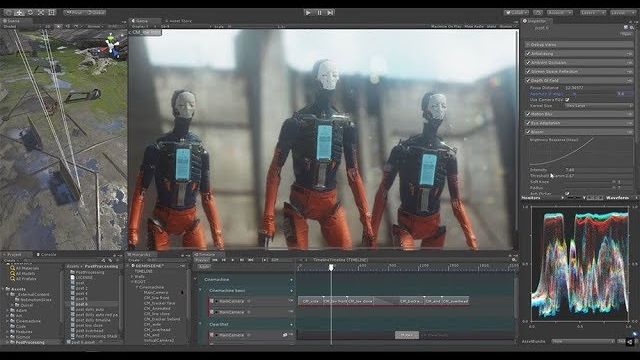Select the Rotate tool in top toolbar

coord(30,13)
